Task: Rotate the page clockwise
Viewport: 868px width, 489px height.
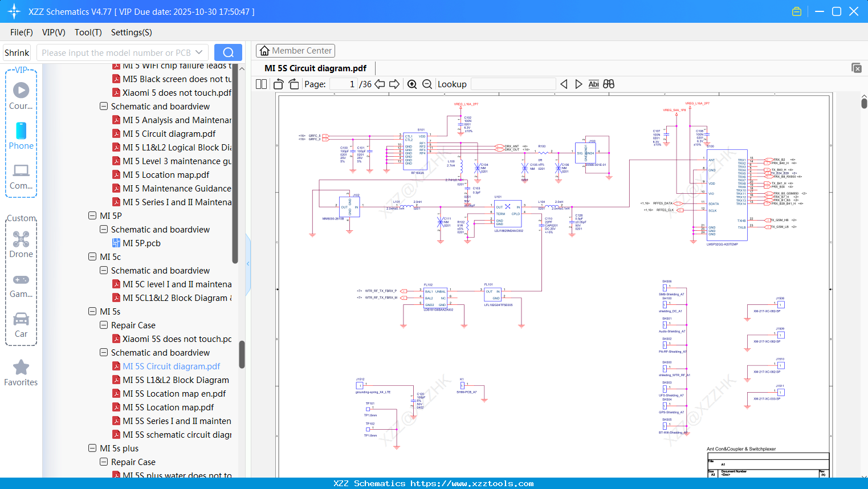Action: pos(293,84)
